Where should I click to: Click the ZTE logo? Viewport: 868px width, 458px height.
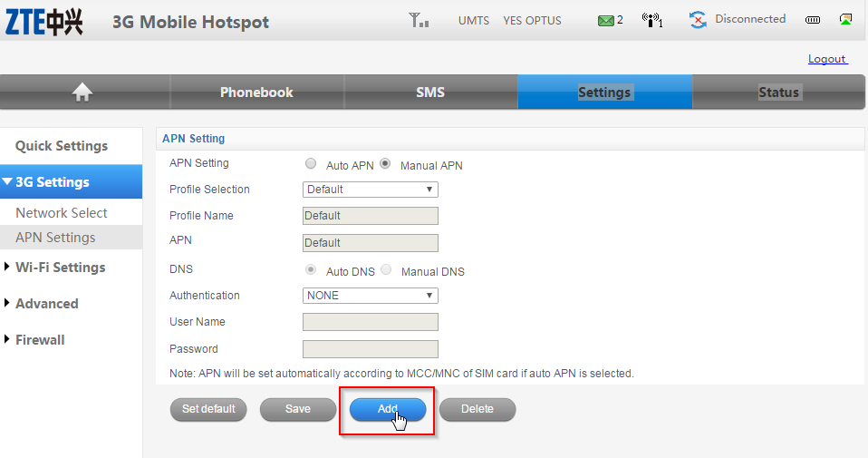click(x=44, y=22)
